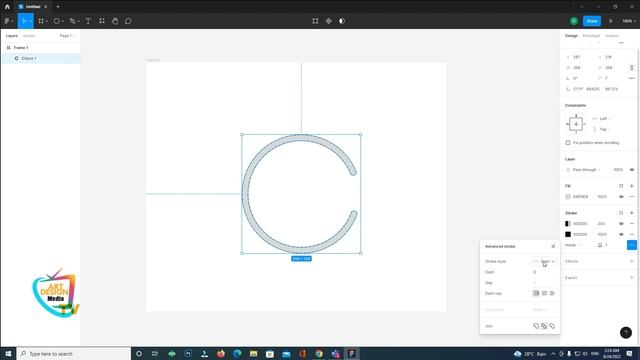The height and width of the screenshot is (360, 640).
Task: Click the Create component icon
Action: click(329, 21)
